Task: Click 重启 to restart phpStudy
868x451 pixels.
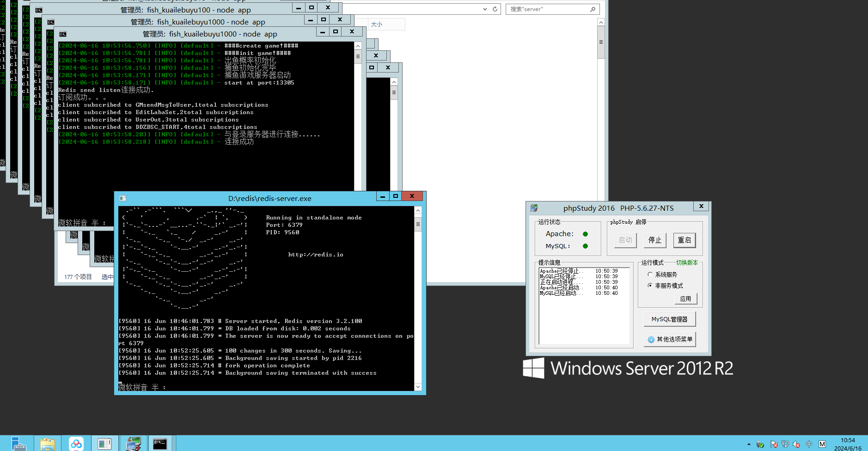Action: tap(685, 240)
